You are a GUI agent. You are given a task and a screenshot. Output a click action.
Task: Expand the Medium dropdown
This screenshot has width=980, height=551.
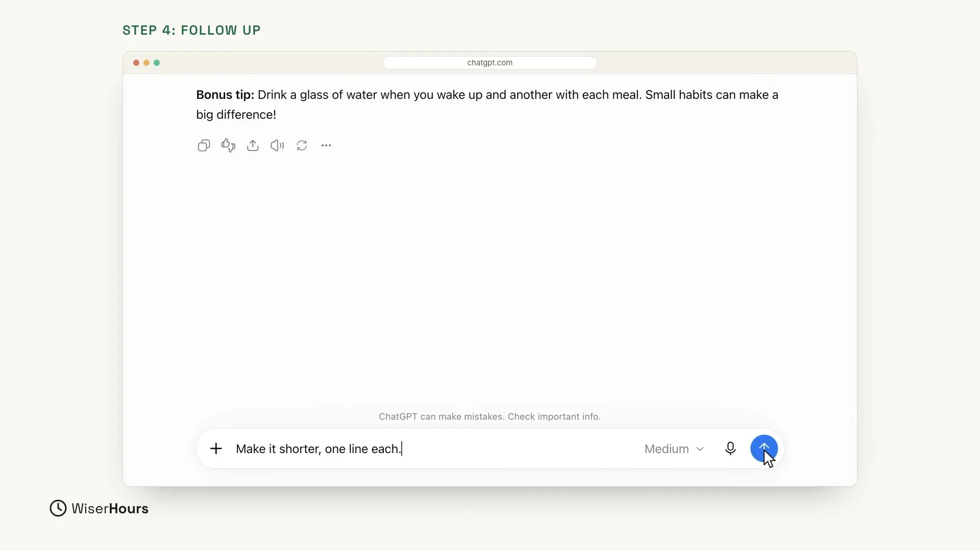[x=674, y=449]
